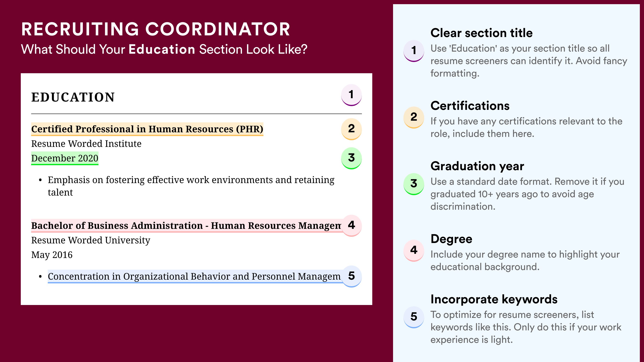Screen dimensions: 644x362
Task: Click the EDUCATION section heading
Action: click(x=73, y=97)
